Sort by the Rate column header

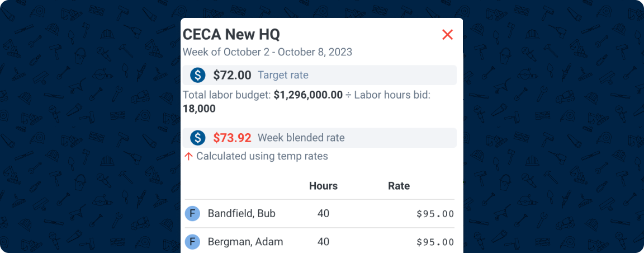[x=399, y=186]
